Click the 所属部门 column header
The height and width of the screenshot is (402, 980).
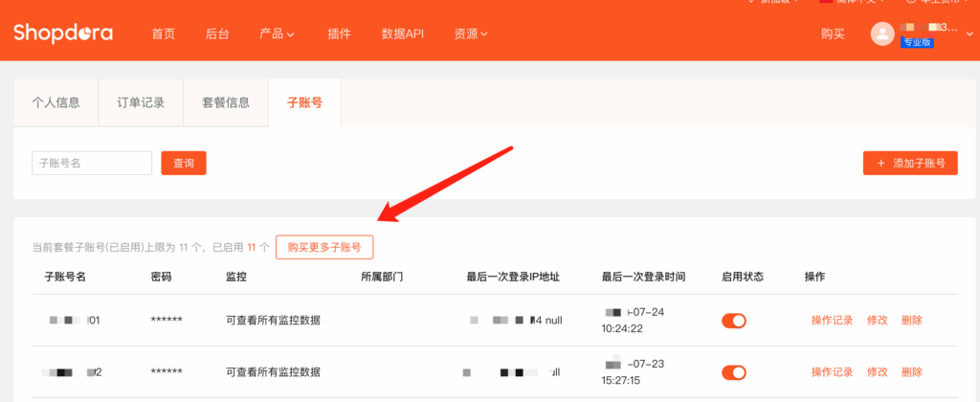382,277
